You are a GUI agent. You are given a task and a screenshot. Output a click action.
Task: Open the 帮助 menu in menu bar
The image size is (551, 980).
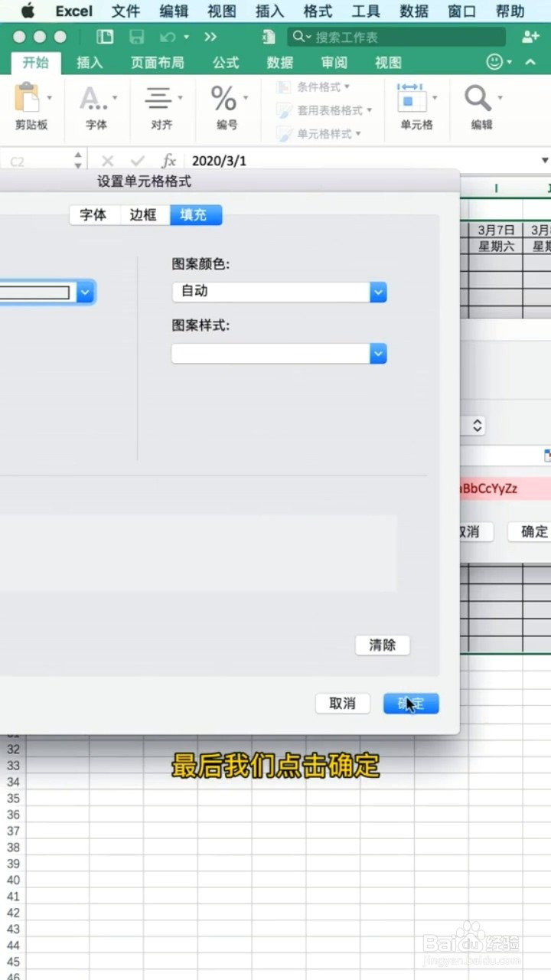[x=510, y=11]
